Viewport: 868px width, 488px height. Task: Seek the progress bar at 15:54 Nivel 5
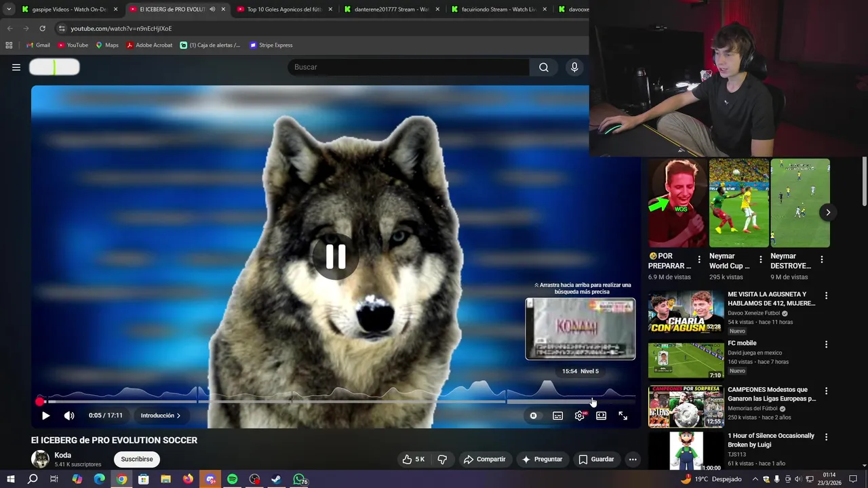tap(593, 401)
